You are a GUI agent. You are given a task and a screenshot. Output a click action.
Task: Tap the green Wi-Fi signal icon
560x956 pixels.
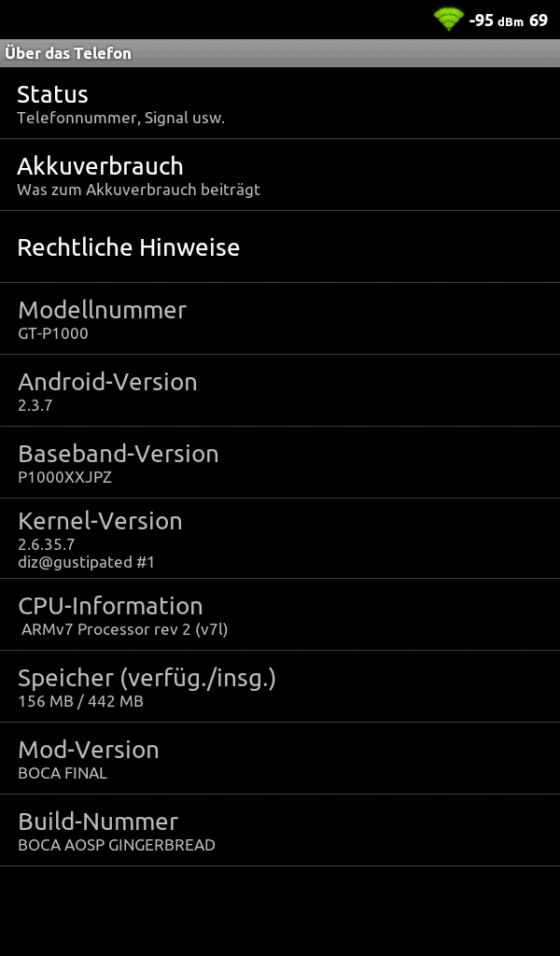449,20
